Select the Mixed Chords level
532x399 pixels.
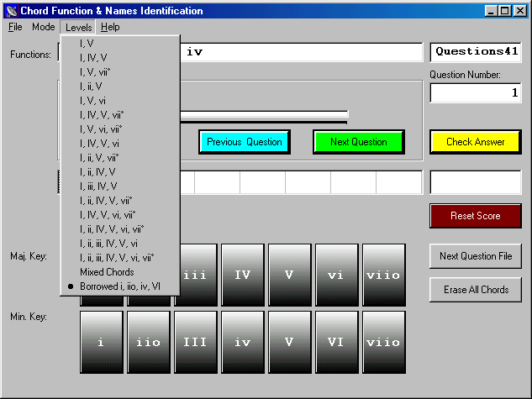pos(120,272)
